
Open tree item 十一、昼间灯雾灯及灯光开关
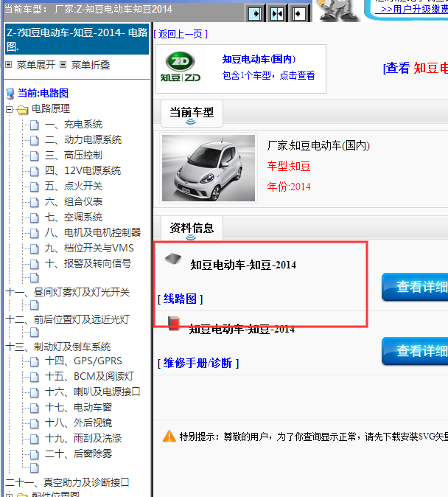click(68, 292)
